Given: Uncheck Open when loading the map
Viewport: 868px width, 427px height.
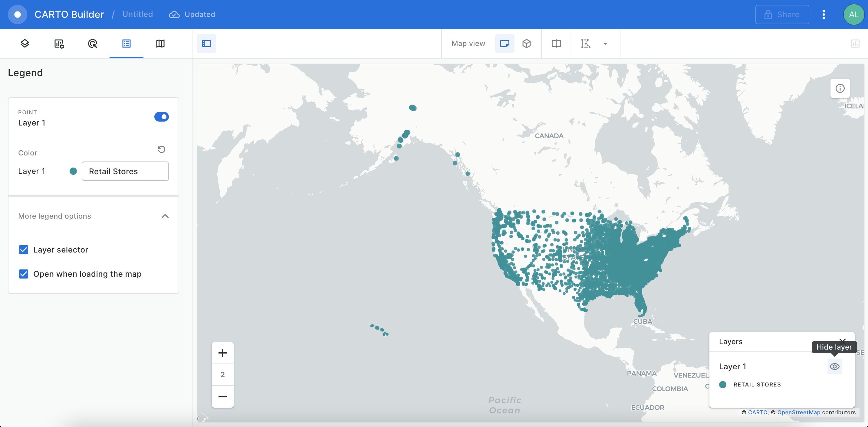Looking at the screenshot, I should 24,274.
